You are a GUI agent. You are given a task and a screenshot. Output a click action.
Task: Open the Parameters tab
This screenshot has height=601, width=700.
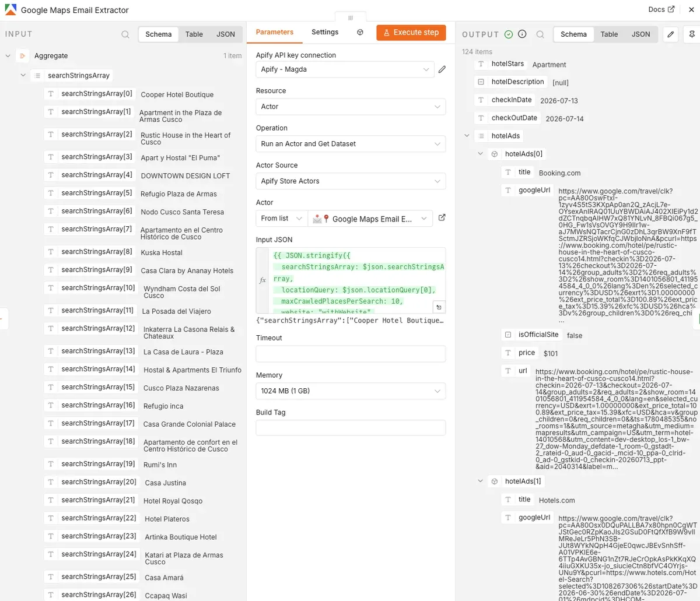coord(275,32)
